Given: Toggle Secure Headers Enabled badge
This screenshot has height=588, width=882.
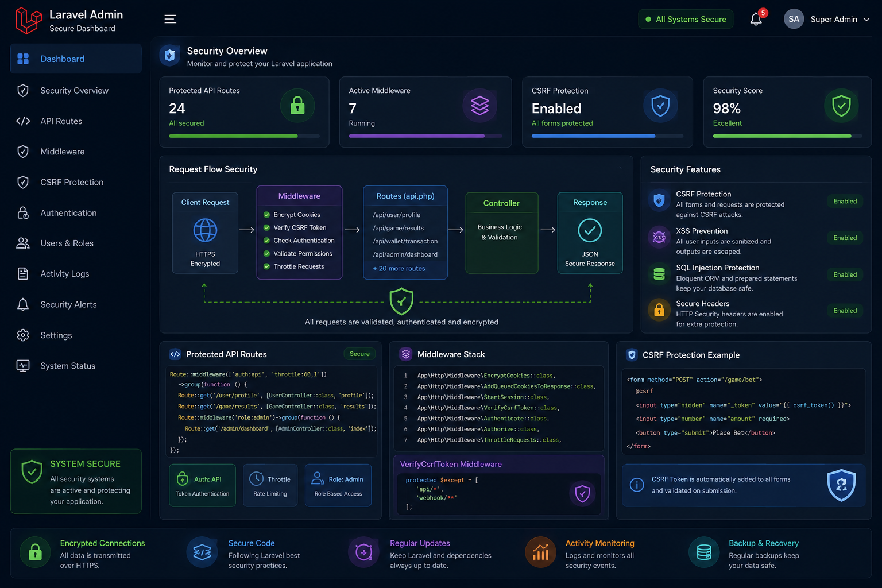Looking at the screenshot, I should click(x=845, y=311).
